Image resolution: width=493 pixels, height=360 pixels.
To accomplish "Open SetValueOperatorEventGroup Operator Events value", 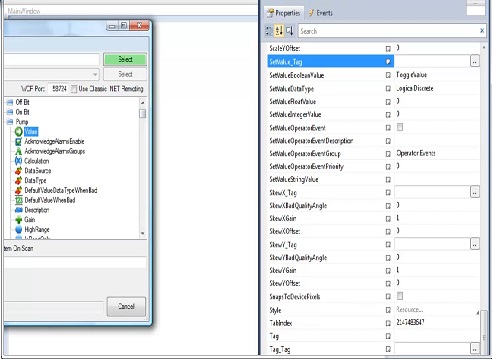I will point(437,153).
